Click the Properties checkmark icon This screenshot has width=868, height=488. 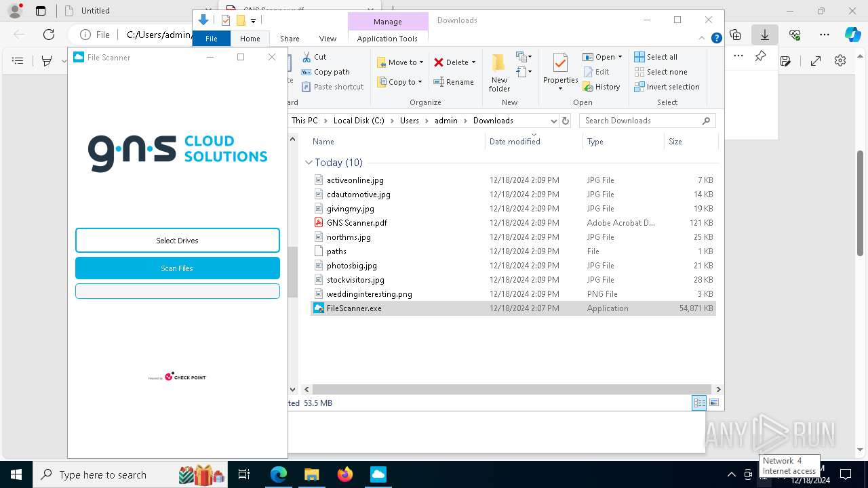pos(560,64)
